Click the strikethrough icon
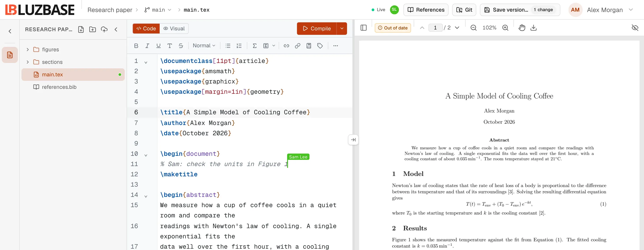This screenshot has width=644, height=250. tap(181, 46)
